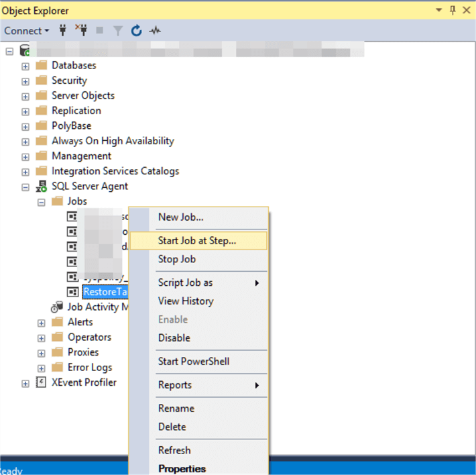The height and width of the screenshot is (475, 476).
Task: Click the Databases folder icon
Action: [42, 65]
